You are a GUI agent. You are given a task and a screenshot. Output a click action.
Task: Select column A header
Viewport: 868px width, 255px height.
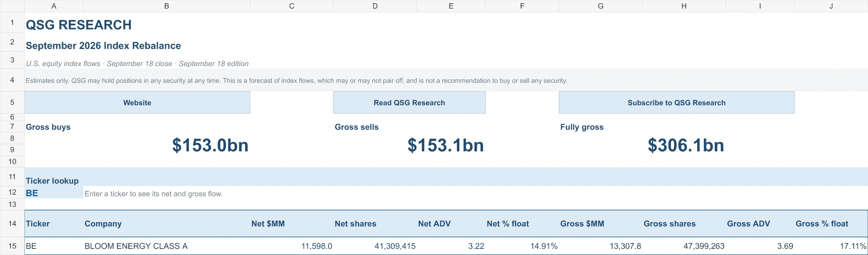[54, 6]
